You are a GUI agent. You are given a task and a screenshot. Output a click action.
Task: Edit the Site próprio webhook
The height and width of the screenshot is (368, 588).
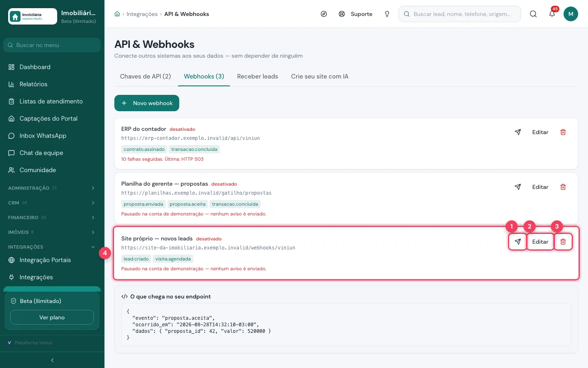pos(540,242)
